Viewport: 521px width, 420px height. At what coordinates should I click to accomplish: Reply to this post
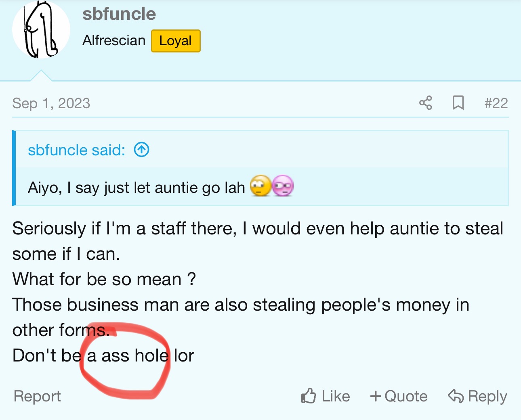coord(478,396)
